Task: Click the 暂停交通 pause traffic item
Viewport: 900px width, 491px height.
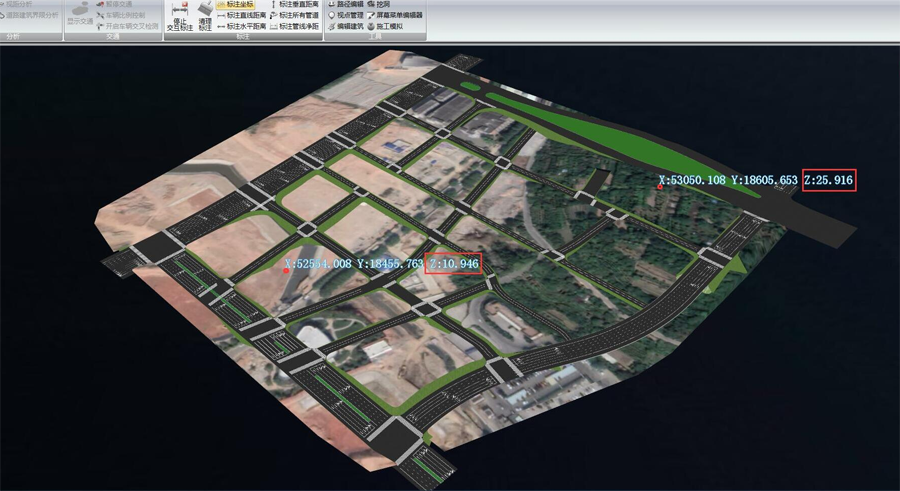Action: click(x=114, y=5)
